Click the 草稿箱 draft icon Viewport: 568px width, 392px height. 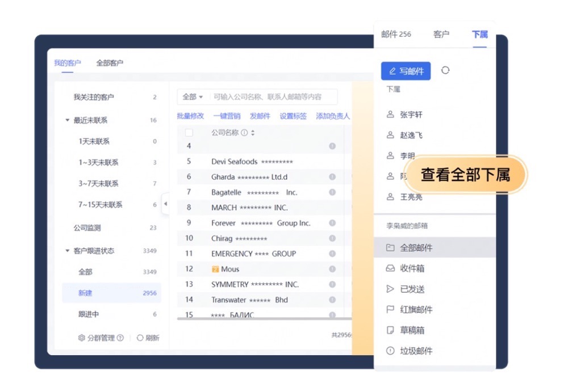click(x=390, y=330)
